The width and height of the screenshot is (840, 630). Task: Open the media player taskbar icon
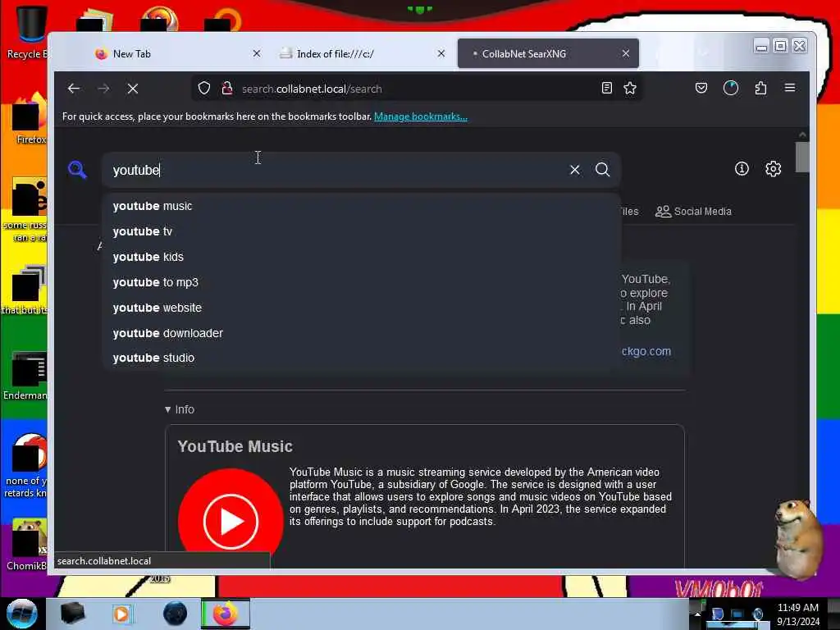tap(121, 614)
